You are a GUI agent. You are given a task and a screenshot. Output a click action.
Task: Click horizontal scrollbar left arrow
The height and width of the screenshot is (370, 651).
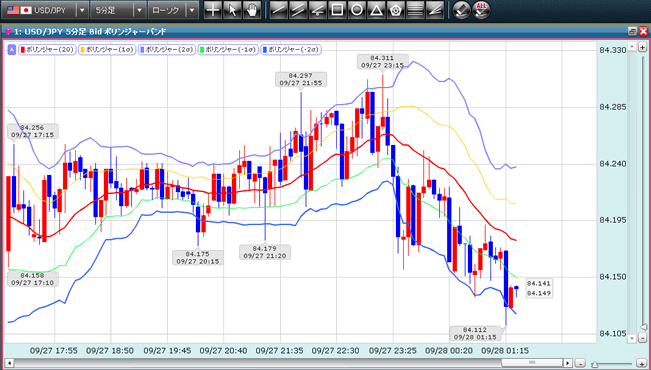coord(8,362)
